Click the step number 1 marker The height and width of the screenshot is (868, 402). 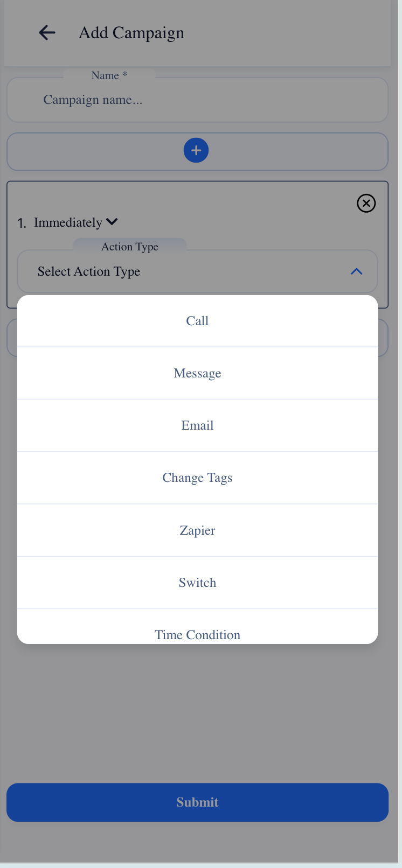point(22,223)
